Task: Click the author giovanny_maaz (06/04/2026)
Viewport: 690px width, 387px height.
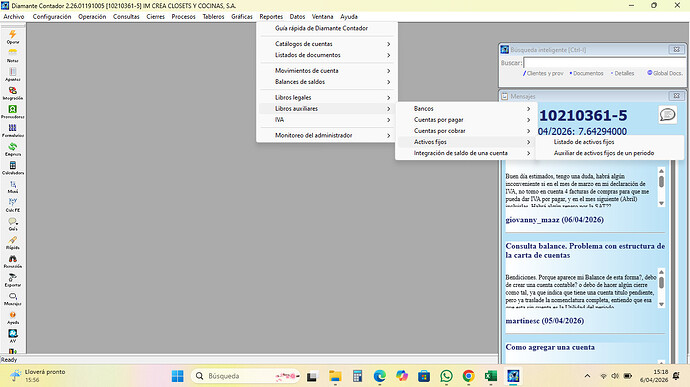Action: 554,220
